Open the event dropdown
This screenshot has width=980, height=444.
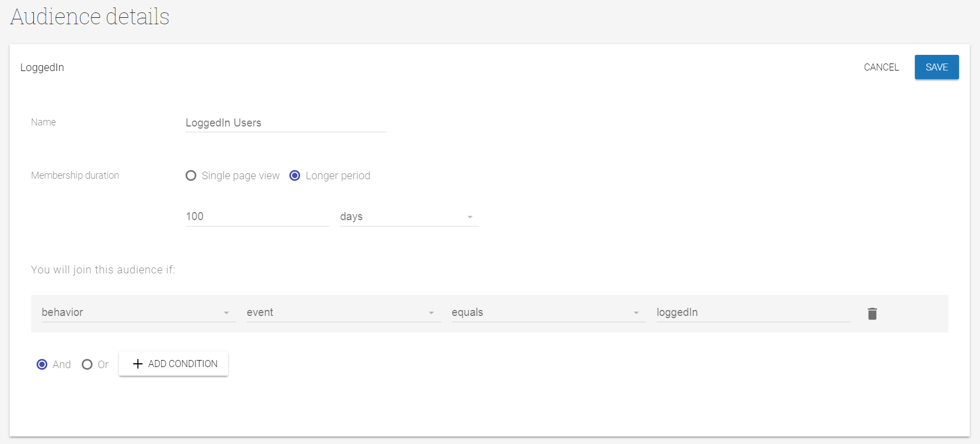point(344,312)
